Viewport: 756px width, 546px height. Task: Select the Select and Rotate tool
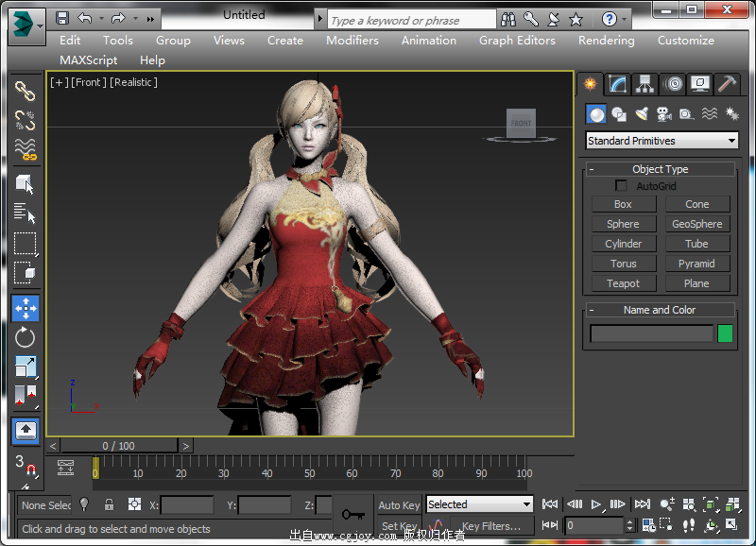pos(25,337)
